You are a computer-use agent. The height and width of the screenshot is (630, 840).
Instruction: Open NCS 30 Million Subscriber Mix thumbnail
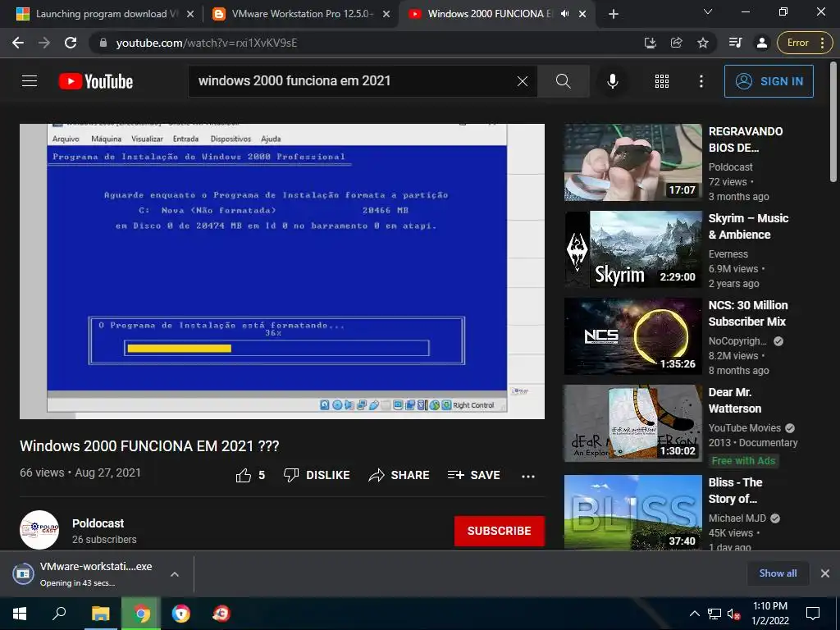tap(633, 336)
